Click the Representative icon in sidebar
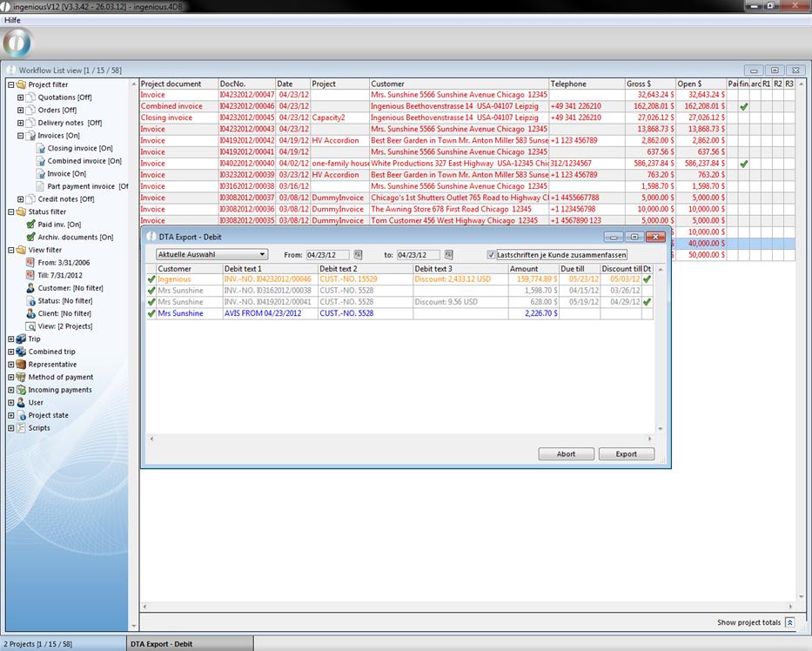The image size is (812, 651). coord(21,365)
